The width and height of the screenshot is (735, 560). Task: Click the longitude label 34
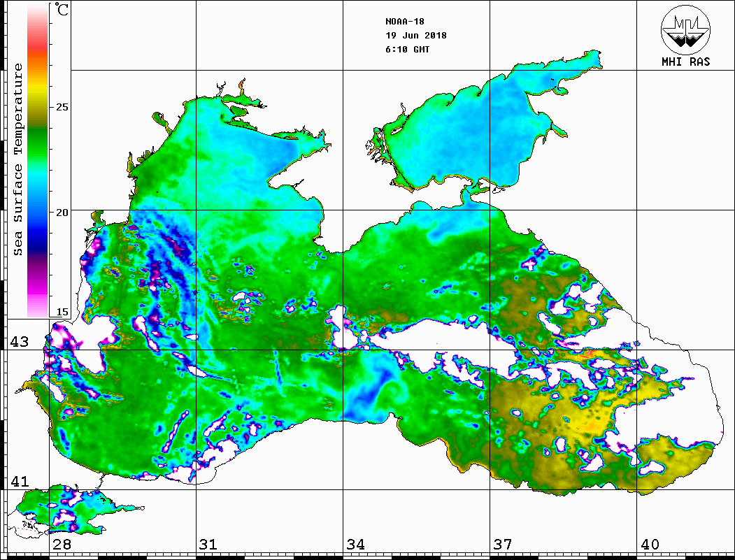355,544
